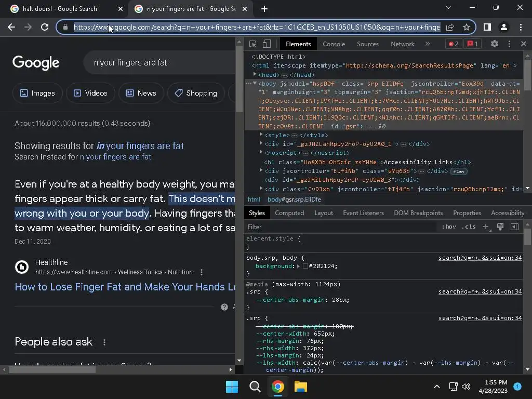Open the Event Listeners tab
The image size is (532, 399).
[363, 212]
